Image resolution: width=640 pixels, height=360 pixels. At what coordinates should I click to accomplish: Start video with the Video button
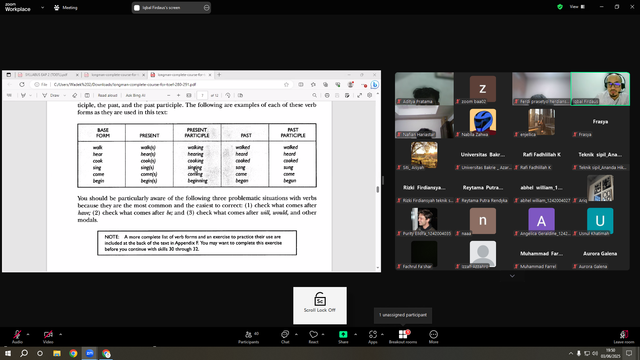pyautogui.click(x=48, y=336)
